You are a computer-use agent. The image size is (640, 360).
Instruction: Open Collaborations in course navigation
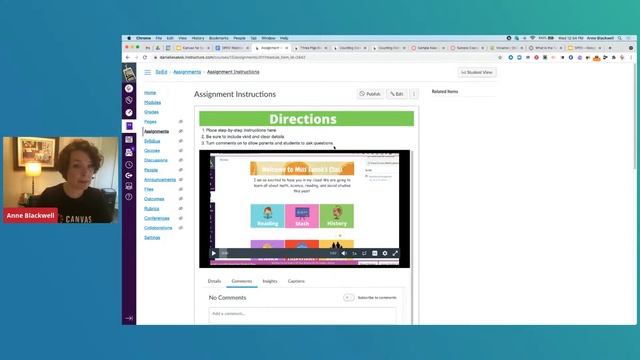(x=158, y=228)
